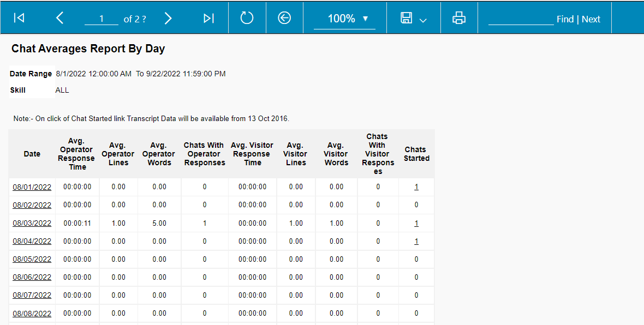Click the Find button
The width and height of the screenshot is (644, 325).
[x=565, y=19]
